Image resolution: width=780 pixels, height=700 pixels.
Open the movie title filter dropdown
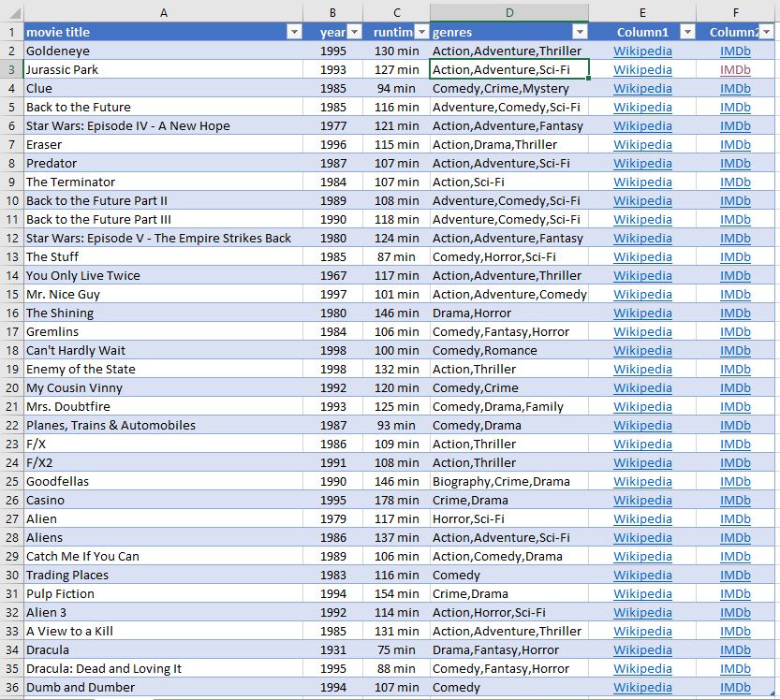294,33
